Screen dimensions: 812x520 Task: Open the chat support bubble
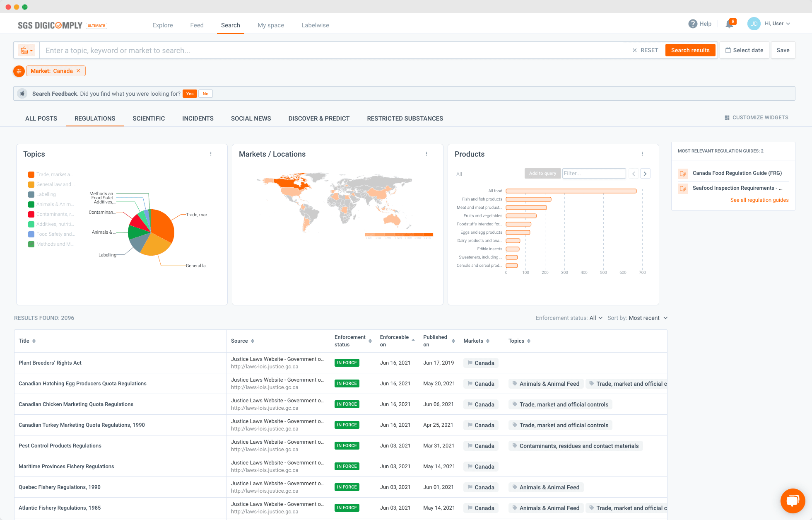click(x=793, y=501)
